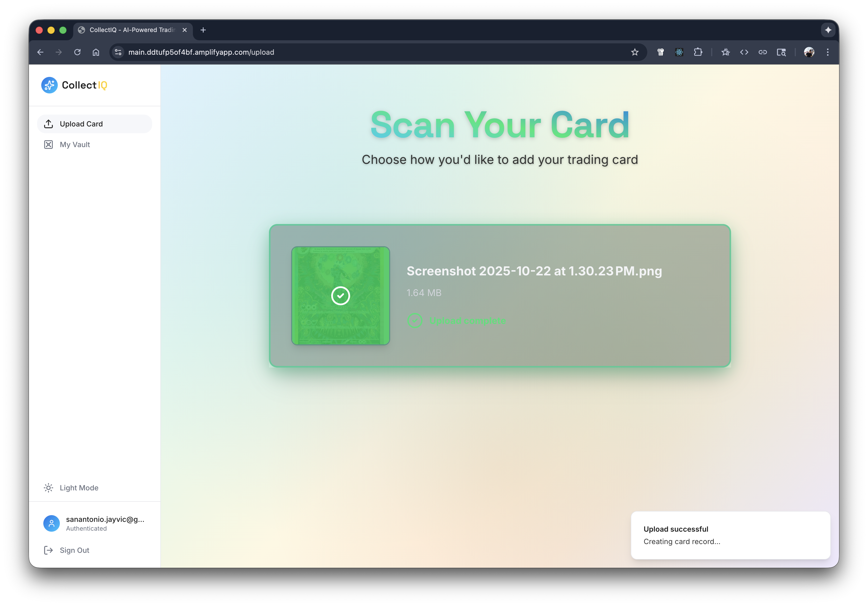Screen dimensions: 868x606
Task: Click the browser home icon
Action: pyautogui.click(x=96, y=52)
